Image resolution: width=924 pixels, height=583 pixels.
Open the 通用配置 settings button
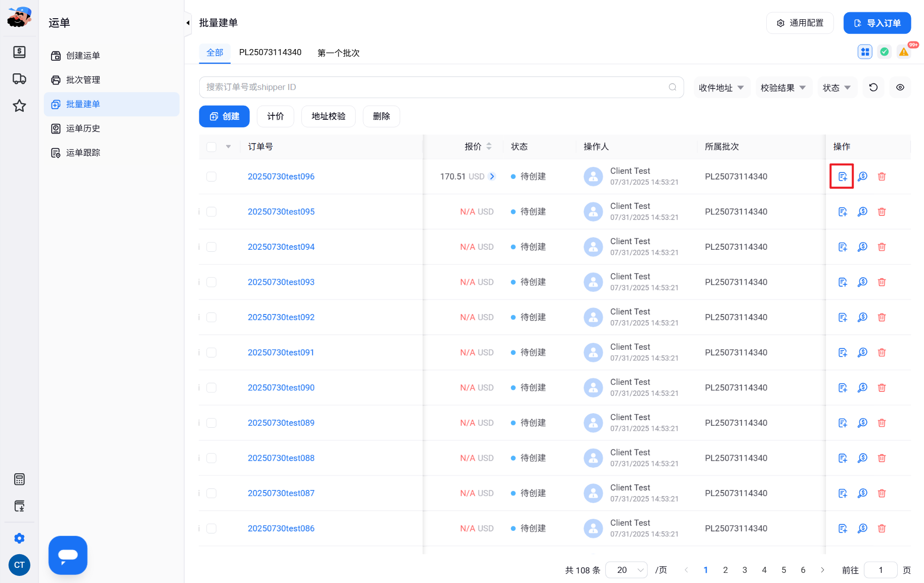pos(800,23)
